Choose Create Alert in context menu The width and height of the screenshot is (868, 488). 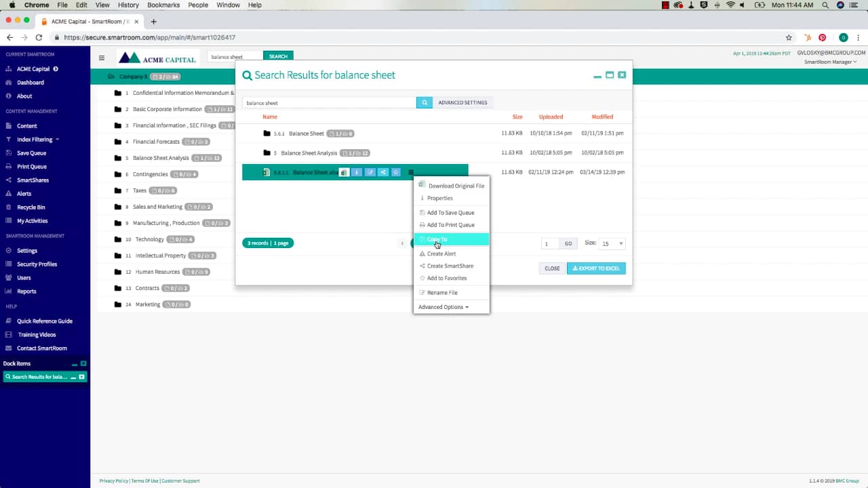pyautogui.click(x=452, y=253)
